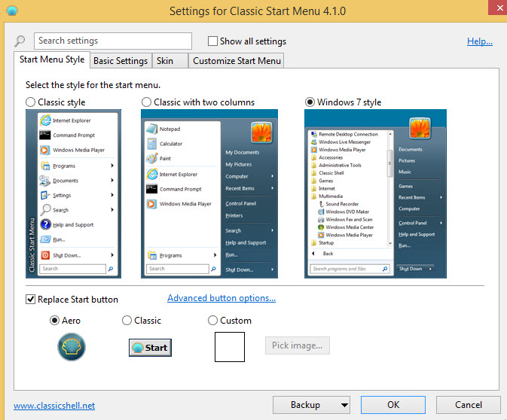This screenshot has height=420, width=507.
Task: Expand Computer arrow in two columns preview
Action: [x=272, y=176]
